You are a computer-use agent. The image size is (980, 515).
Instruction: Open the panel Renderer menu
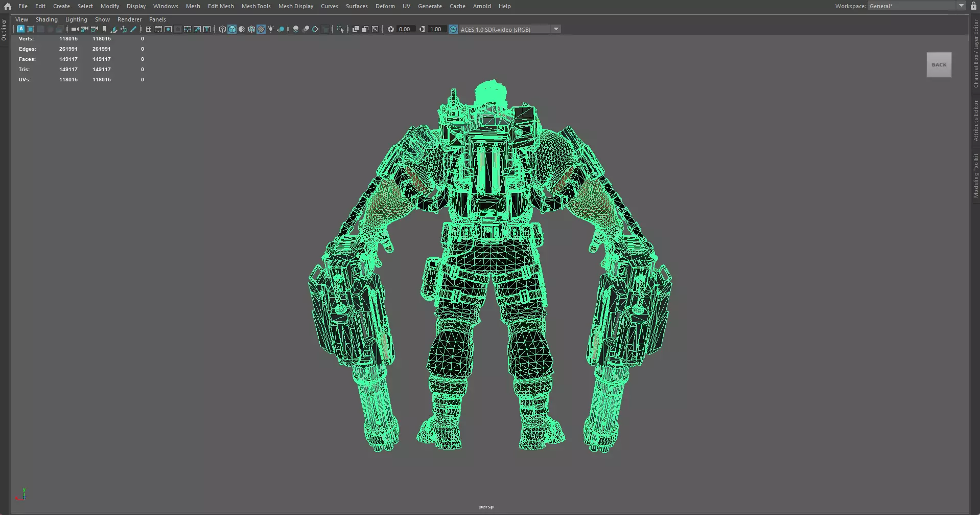pos(129,19)
